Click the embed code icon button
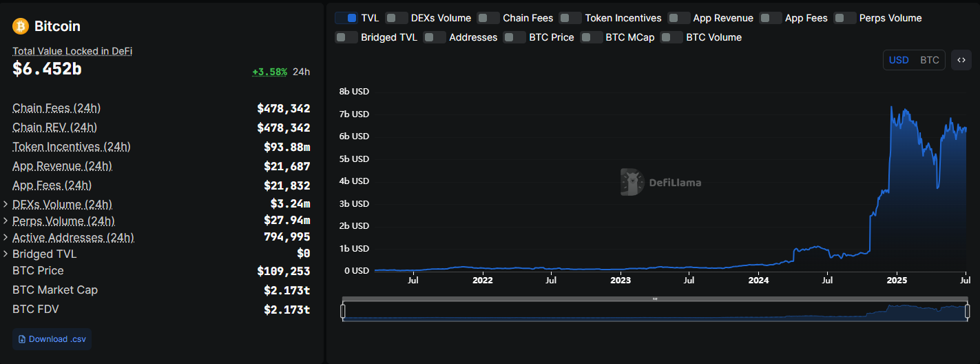This screenshot has height=364, width=980. pyautogui.click(x=961, y=60)
